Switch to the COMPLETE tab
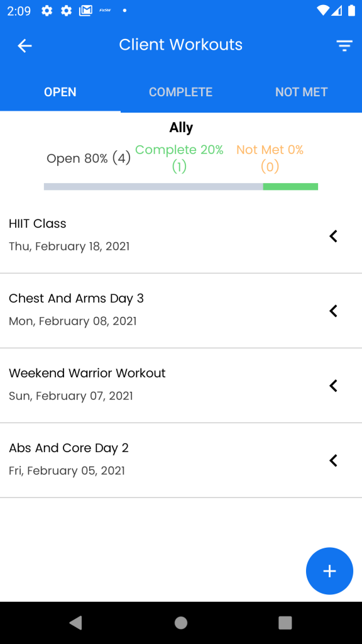 (x=180, y=92)
